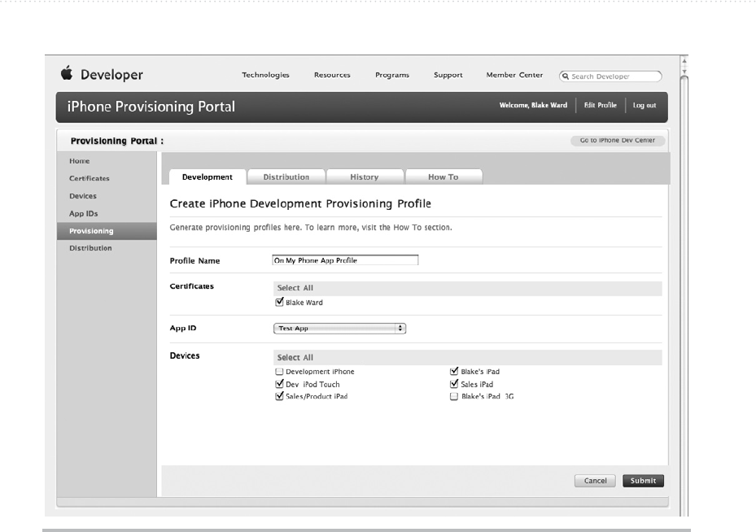Switch to the Development tab
Screen dimensions: 756x532
coord(208,177)
